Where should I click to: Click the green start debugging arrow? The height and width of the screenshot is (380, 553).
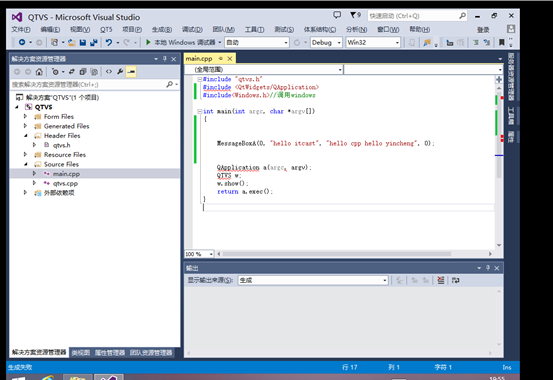coord(148,42)
